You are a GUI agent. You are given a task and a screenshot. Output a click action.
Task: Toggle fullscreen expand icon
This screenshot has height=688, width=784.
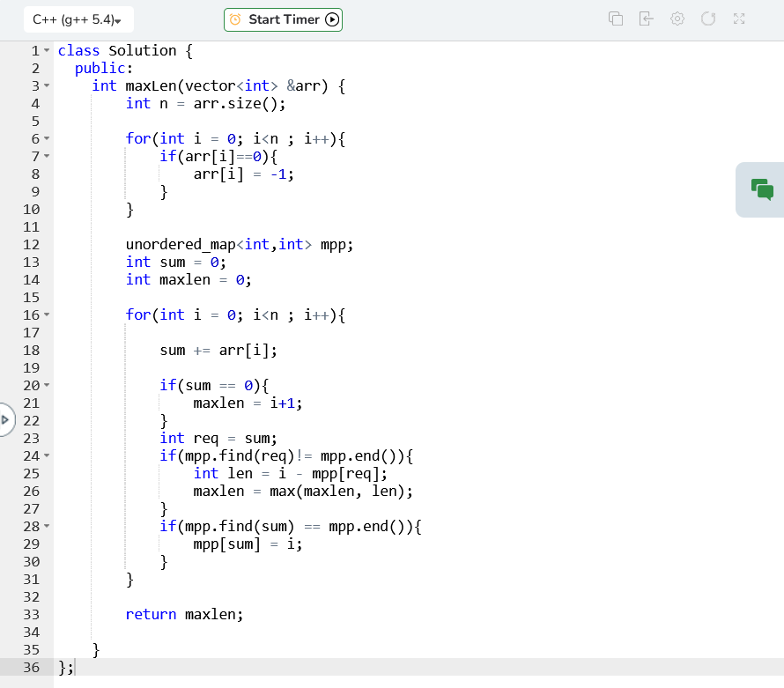(x=739, y=19)
